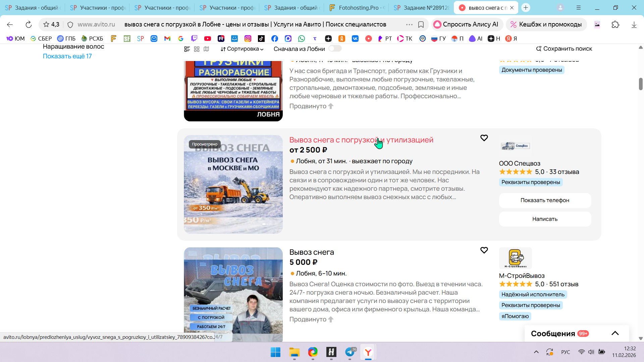Add М-СтройВывоз listing to favorites
This screenshot has width=644, height=362.
click(484, 250)
